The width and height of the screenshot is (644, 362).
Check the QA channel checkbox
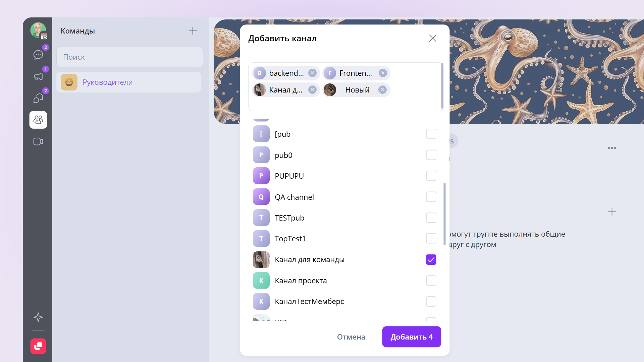point(431,197)
